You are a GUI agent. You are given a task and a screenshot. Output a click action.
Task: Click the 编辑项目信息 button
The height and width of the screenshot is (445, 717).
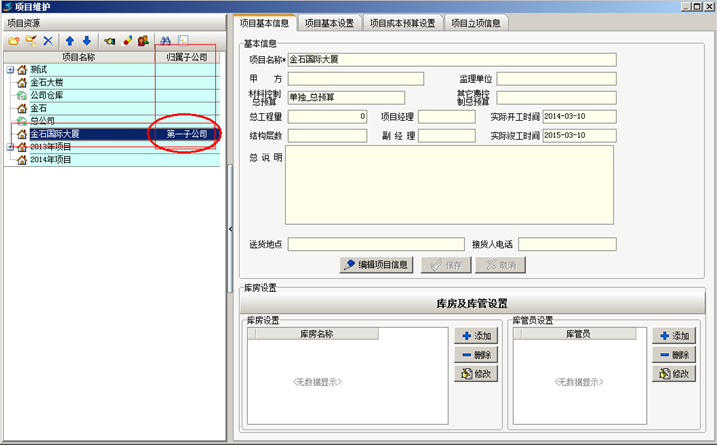(x=377, y=265)
